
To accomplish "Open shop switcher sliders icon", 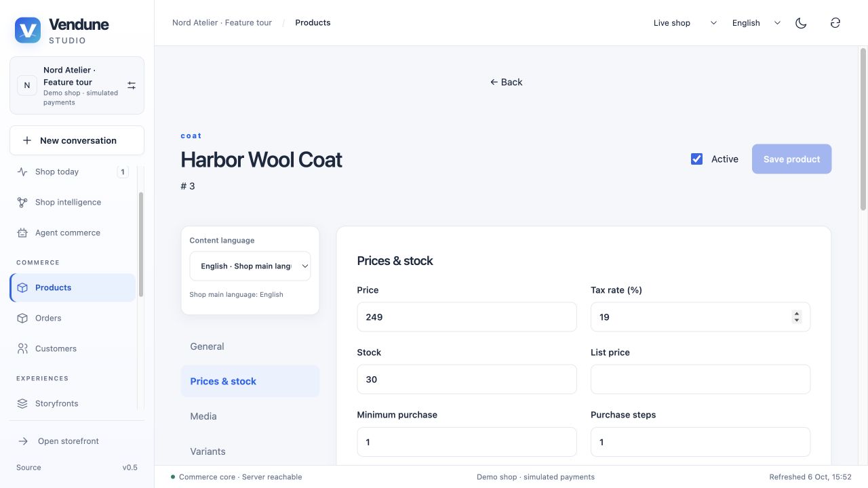I will click(132, 85).
